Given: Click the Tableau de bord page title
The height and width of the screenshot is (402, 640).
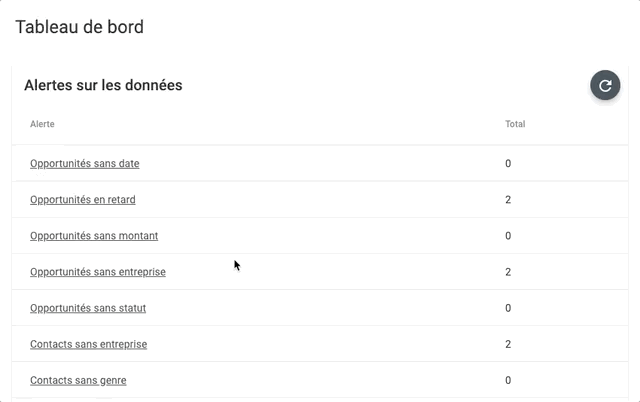Looking at the screenshot, I should click(x=80, y=27).
